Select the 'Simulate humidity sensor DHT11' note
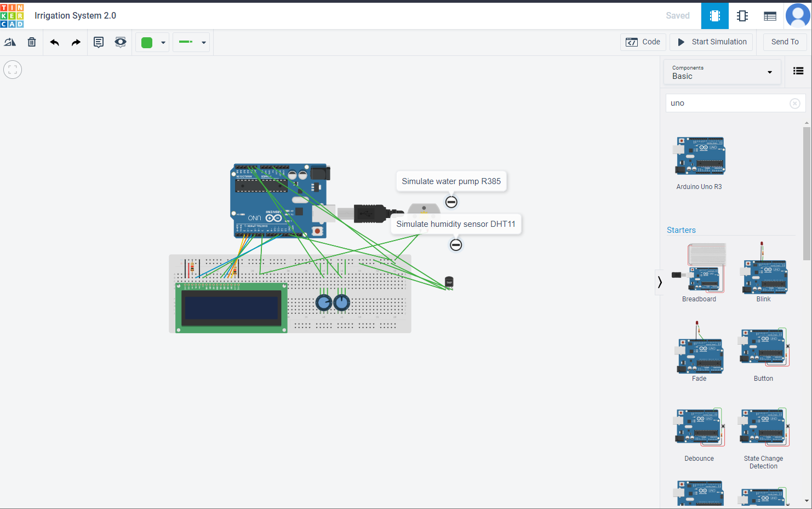812x509 pixels. (456, 224)
